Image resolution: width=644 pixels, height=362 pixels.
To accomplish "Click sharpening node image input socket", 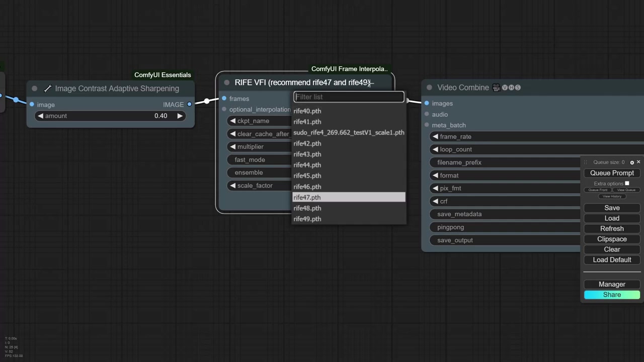I will point(32,105).
